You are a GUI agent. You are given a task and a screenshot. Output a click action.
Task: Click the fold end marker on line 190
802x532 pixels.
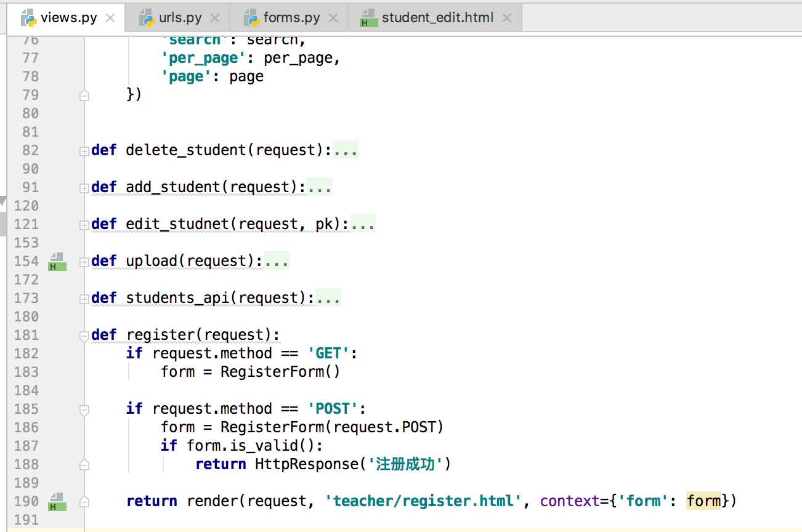point(84,502)
